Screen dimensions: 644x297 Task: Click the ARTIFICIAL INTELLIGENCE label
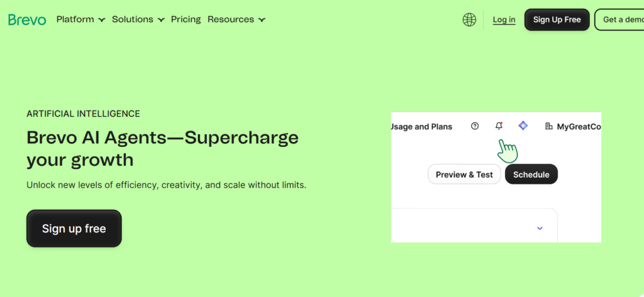tap(83, 114)
